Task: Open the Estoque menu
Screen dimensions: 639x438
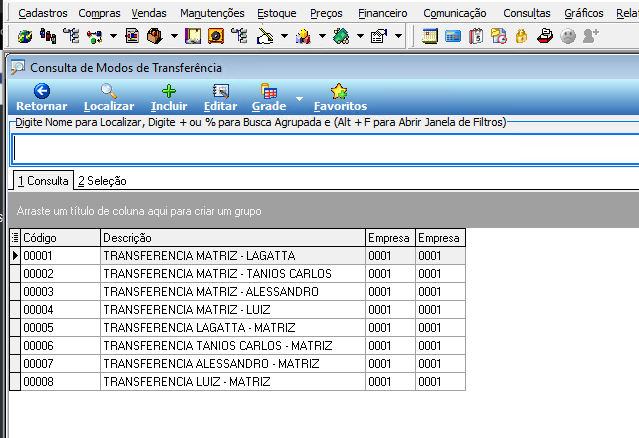Action: click(277, 13)
